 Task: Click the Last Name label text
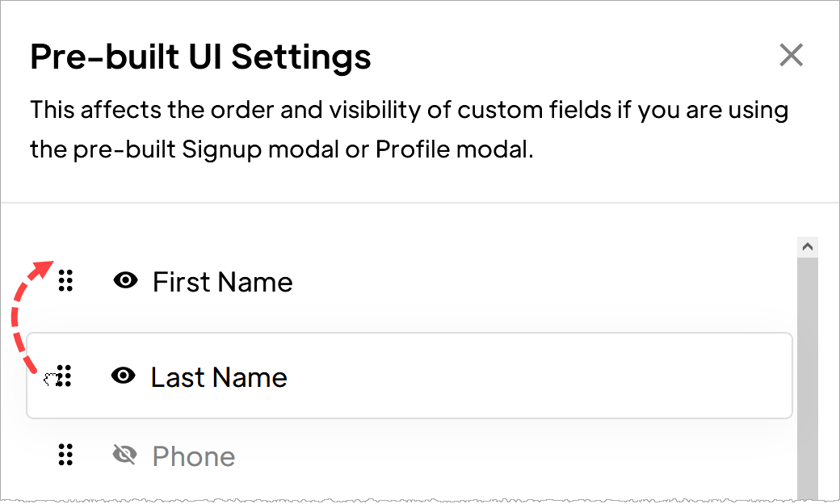(x=219, y=376)
